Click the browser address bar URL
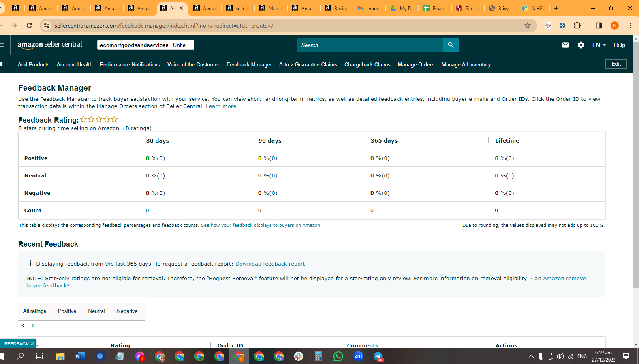 pos(164,26)
